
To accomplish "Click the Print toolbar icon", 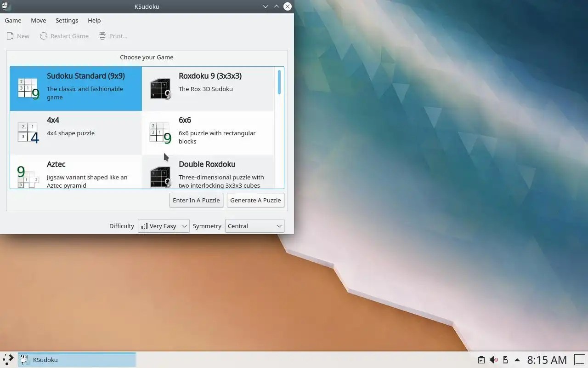I will tap(102, 36).
